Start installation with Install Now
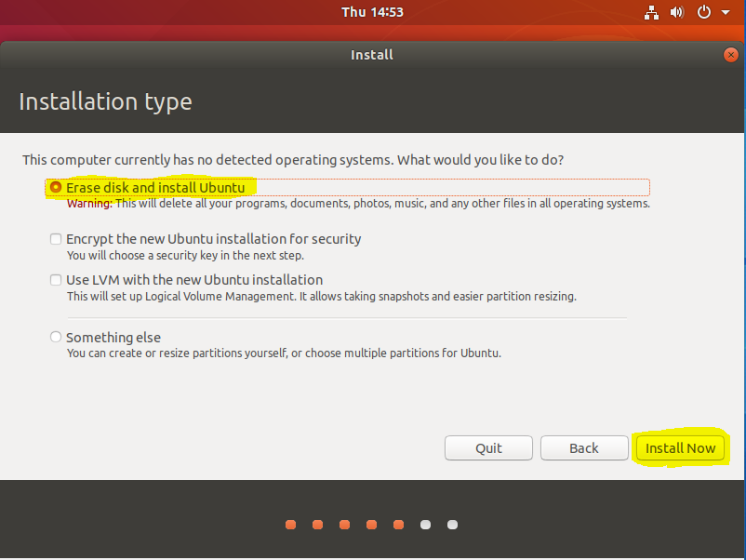The width and height of the screenshot is (746, 560). point(680,447)
